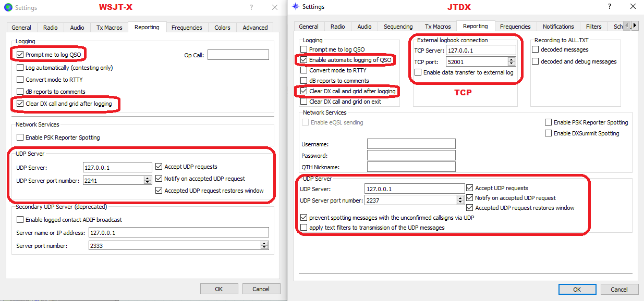This screenshot has width=644, height=301.
Task: Enable data transfer to external log
Action: (x=418, y=72)
